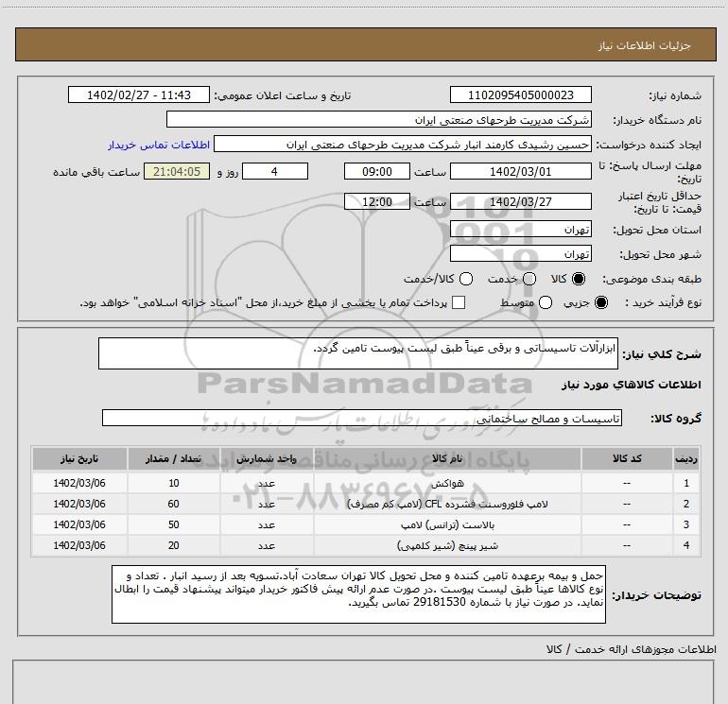728x704 pixels.
Task: Select the بالاست (ترانس) لامپ item cell
Action: tap(447, 524)
